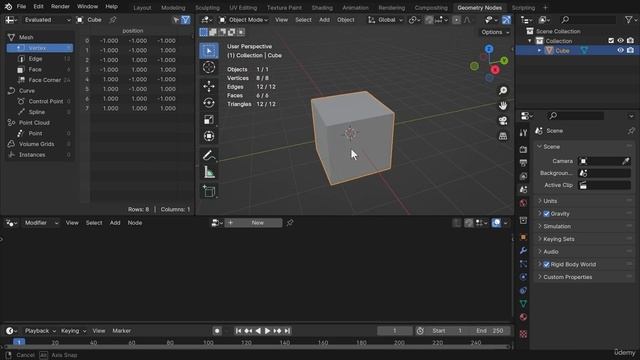The width and height of the screenshot is (640, 360).
Task: Toggle spreadsheet selected-only filter
Action: point(176,20)
